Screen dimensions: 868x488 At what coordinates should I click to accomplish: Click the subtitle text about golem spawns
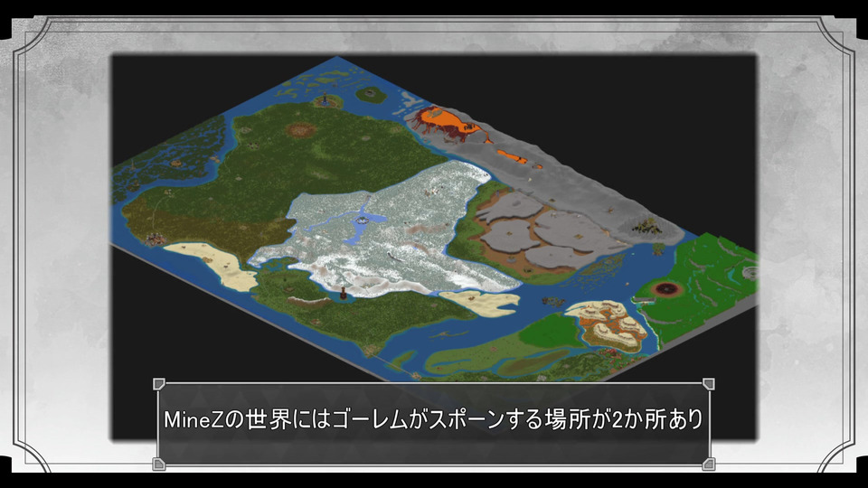(x=433, y=419)
